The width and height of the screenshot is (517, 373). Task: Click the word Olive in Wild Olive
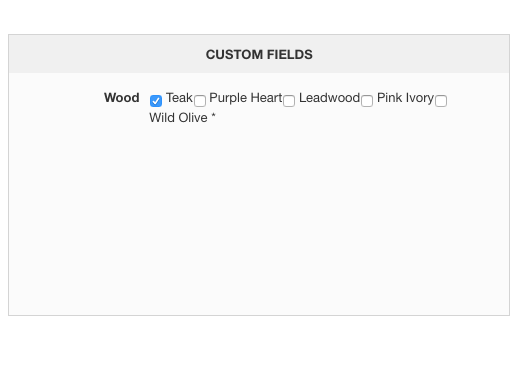[x=192, y=118]
